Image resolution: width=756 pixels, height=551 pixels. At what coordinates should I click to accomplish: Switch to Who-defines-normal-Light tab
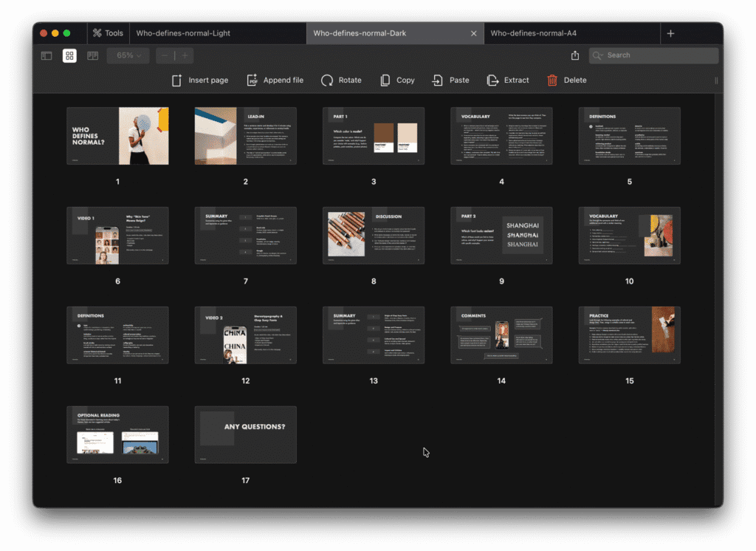(x=184, y=33)
